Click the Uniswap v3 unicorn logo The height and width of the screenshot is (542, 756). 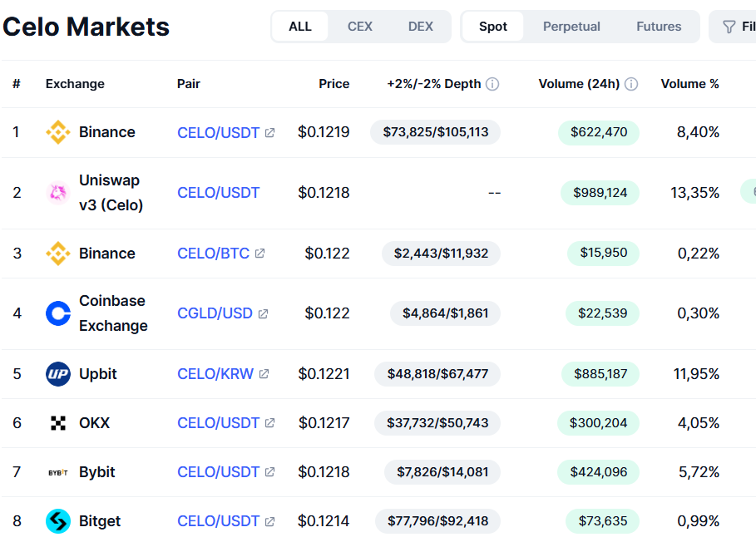tap(58, 193)
